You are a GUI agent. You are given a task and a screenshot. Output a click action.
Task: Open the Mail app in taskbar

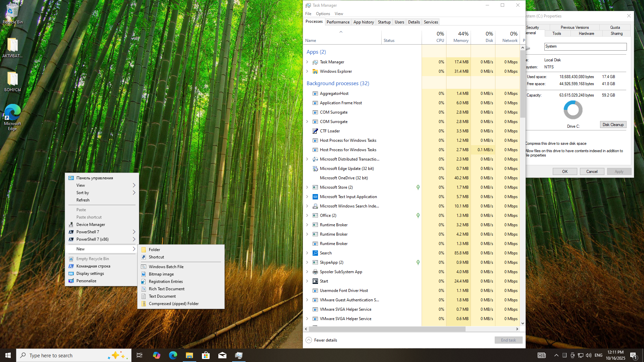click(222, 355)
